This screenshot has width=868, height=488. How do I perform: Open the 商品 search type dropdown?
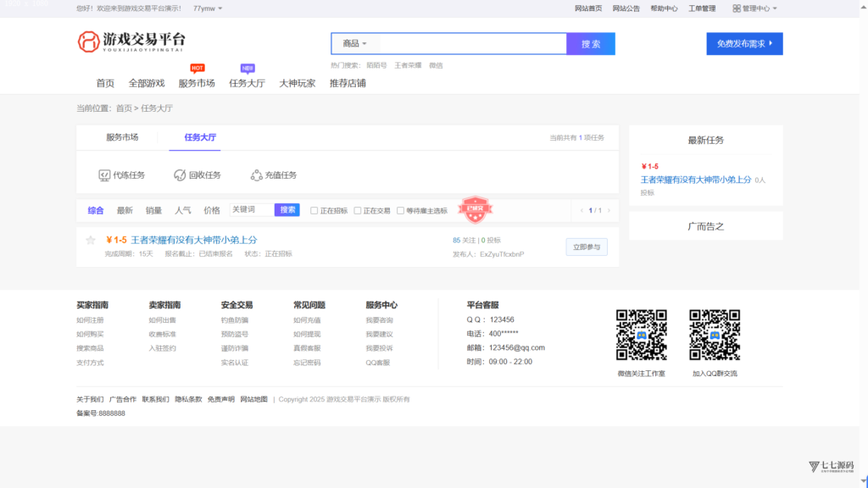pyautogui.click(x=354, y=43)
